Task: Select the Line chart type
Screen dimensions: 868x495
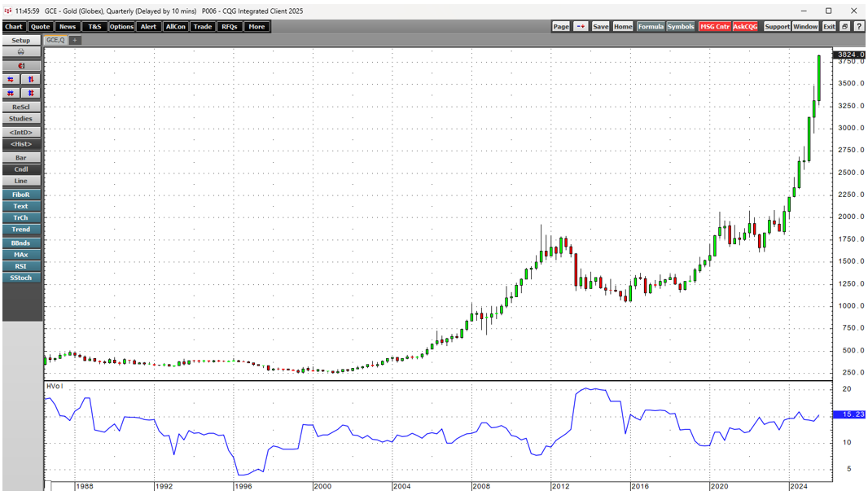Action: pos(21,181)
